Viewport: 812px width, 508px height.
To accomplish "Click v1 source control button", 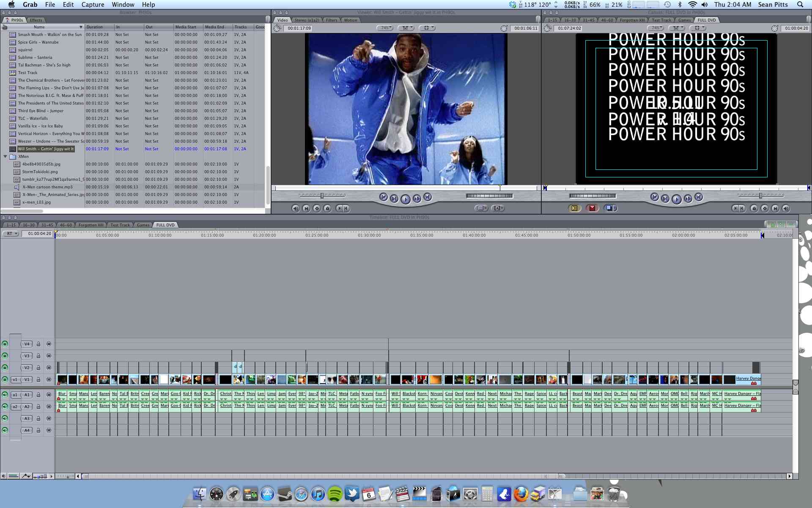I will click(x=15, y=380).
